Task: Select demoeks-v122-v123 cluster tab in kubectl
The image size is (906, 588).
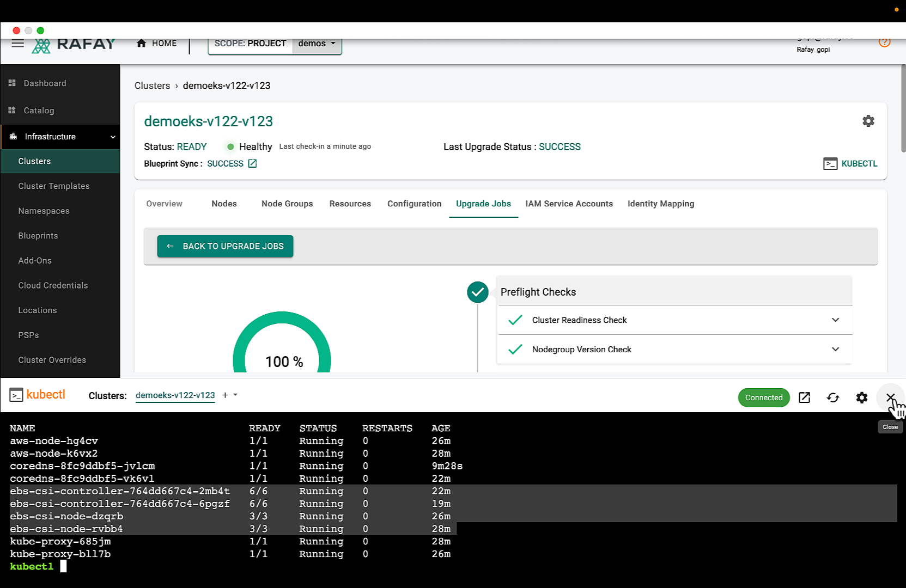Action: click(175, 395)
